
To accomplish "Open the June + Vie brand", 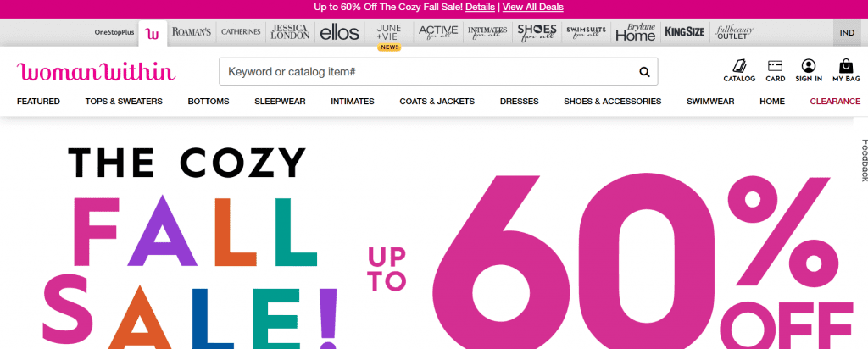I will [388, 33].
